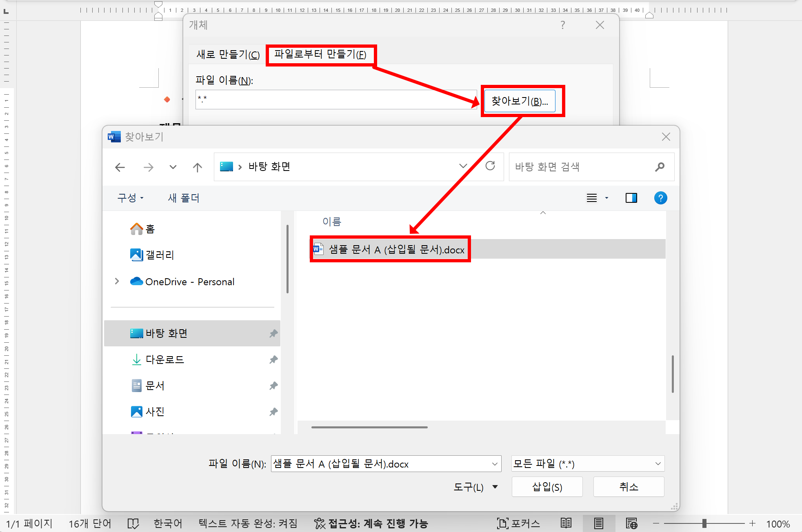Open the 도구(L) dropdown

tap(475, 487)
